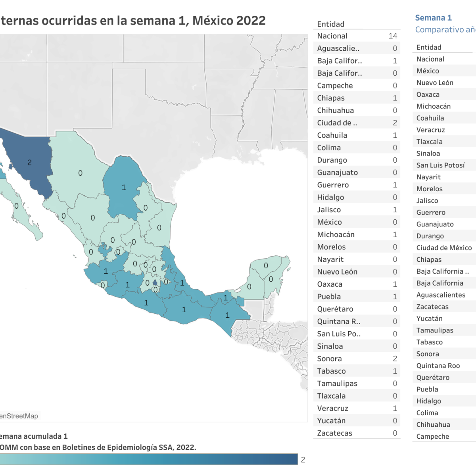Viewport: 476px width, 476px height.
Task: Click Tamaulipas state on the map
Action: pos(159,227)
